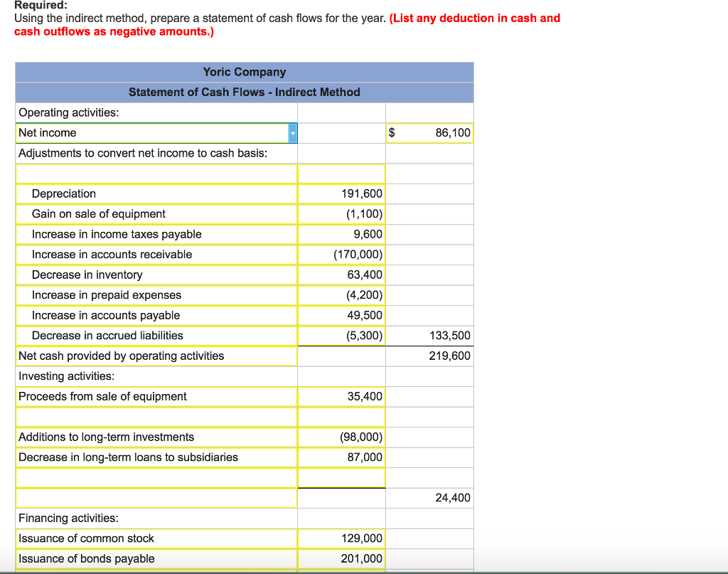Select Additions to long-term investments cell

[x=156, y=437]
